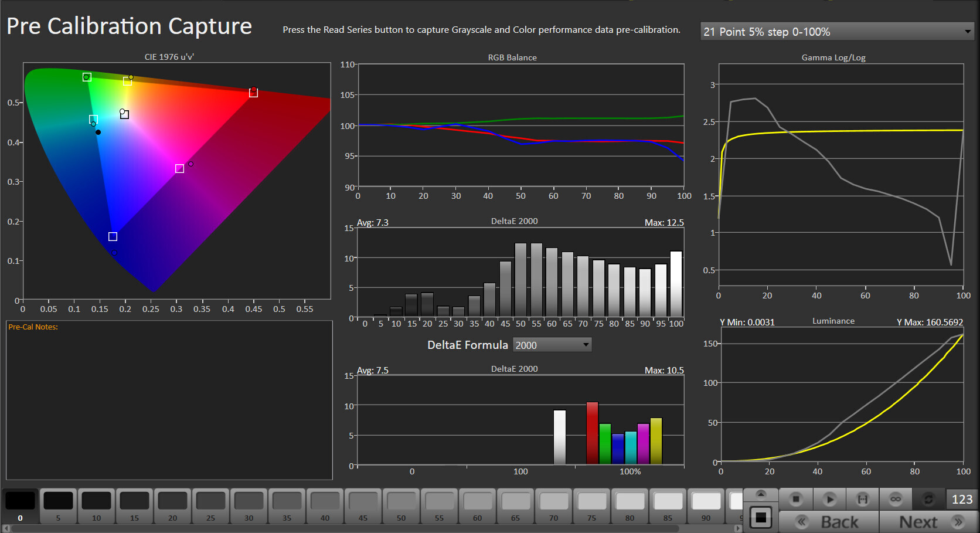Image resolution: width=980 pixels, height=533 pixels.
Task: Select the 40% grayscale swatch
Action: tap(325, 505)
